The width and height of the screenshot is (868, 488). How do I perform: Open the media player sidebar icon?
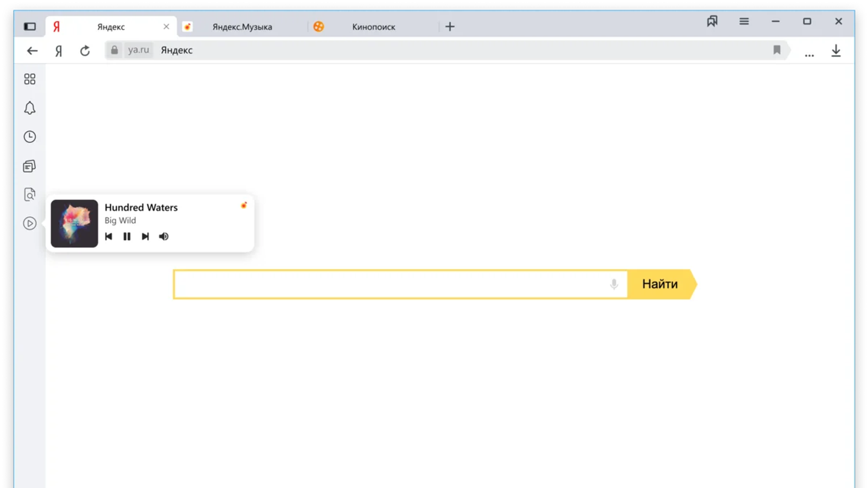click(30, 223)
